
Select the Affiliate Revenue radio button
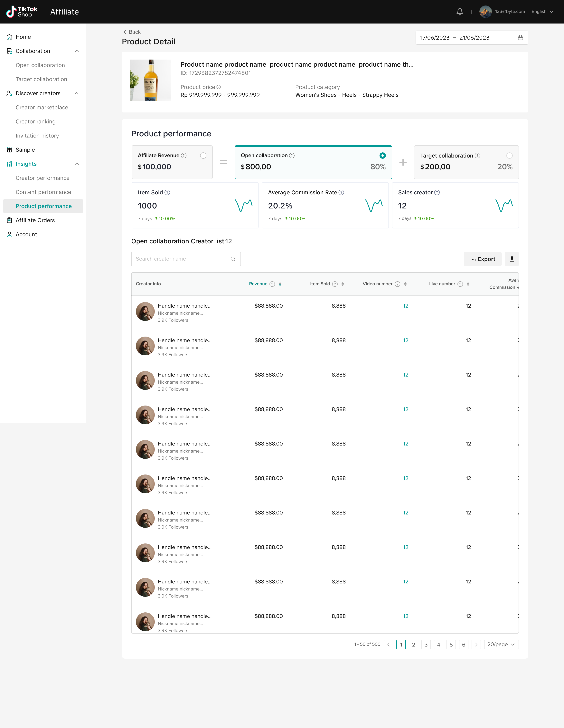[203, 156]
